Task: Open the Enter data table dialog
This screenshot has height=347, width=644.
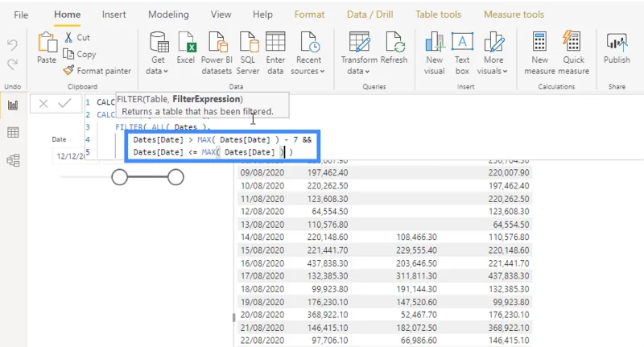Action: tap(275, 53)
